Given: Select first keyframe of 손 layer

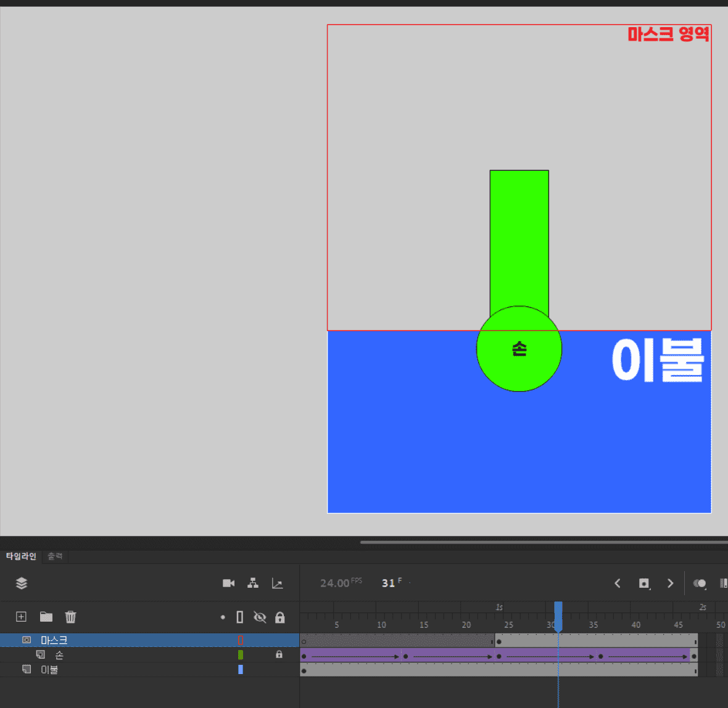Looking at the screenshot, I should (304, 656).
